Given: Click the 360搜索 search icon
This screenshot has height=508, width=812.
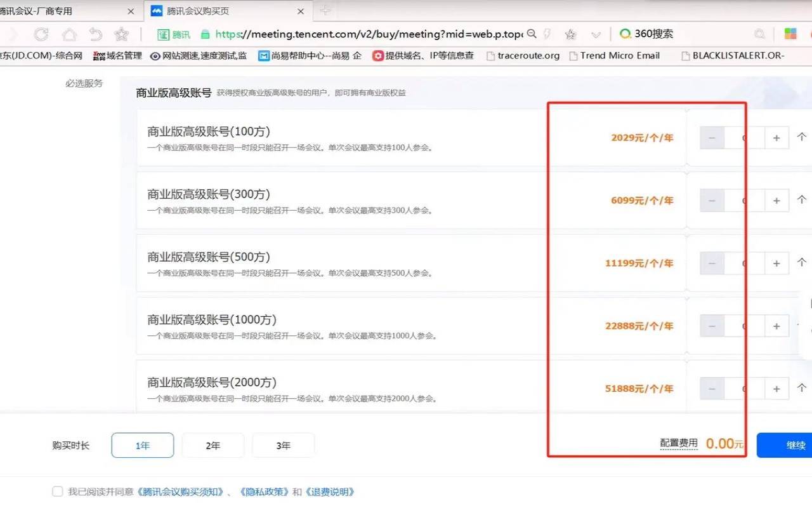Looking at the screenshot, I should point(625,34).
